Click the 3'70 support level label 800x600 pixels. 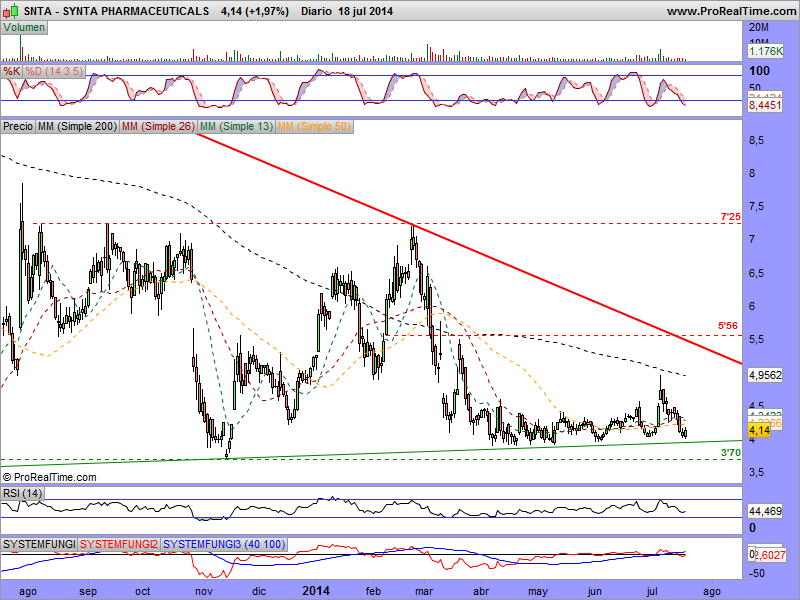pos(731,452)
